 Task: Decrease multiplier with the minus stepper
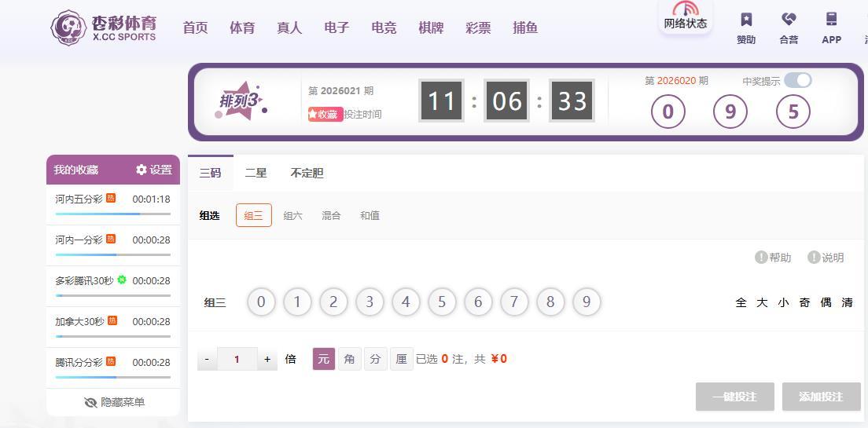[207, 360]
